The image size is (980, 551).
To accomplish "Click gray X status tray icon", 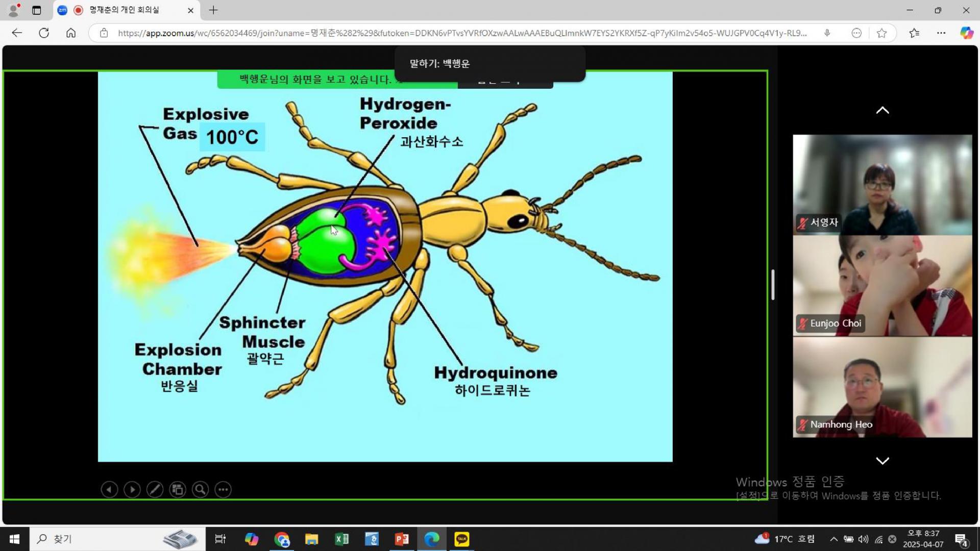I will (x=892, y=539).
